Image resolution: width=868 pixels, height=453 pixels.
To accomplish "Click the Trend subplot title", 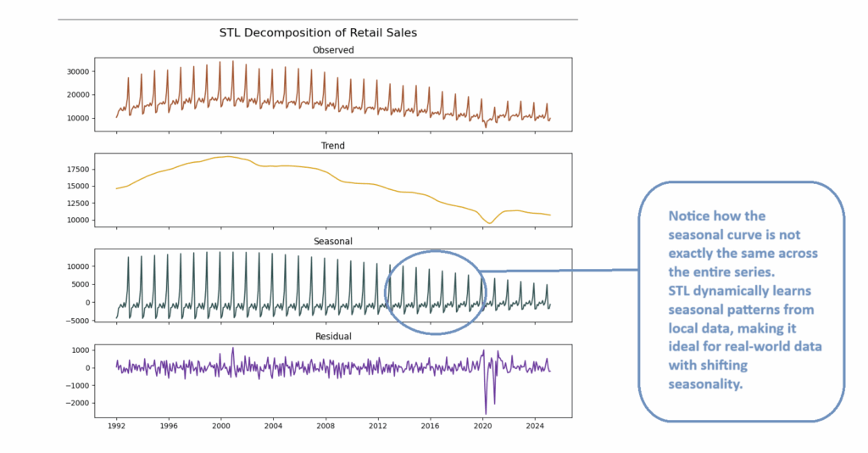I will tap(332, 146).
